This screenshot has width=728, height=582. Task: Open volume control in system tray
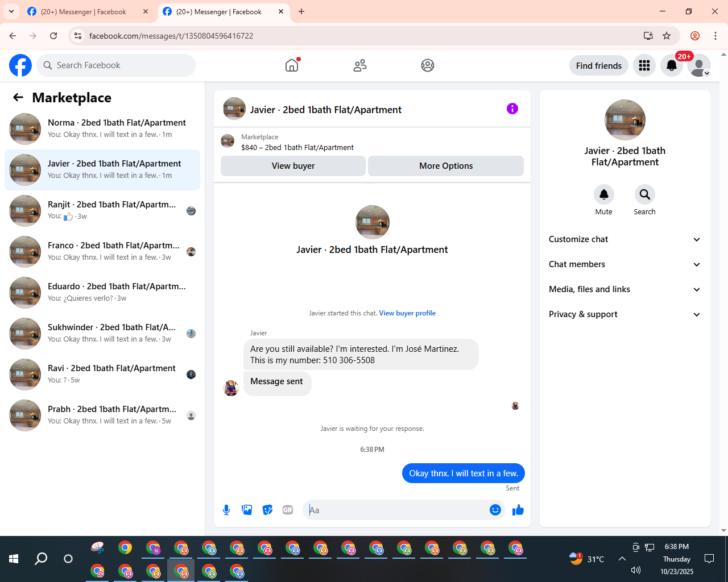pos(636,570)
